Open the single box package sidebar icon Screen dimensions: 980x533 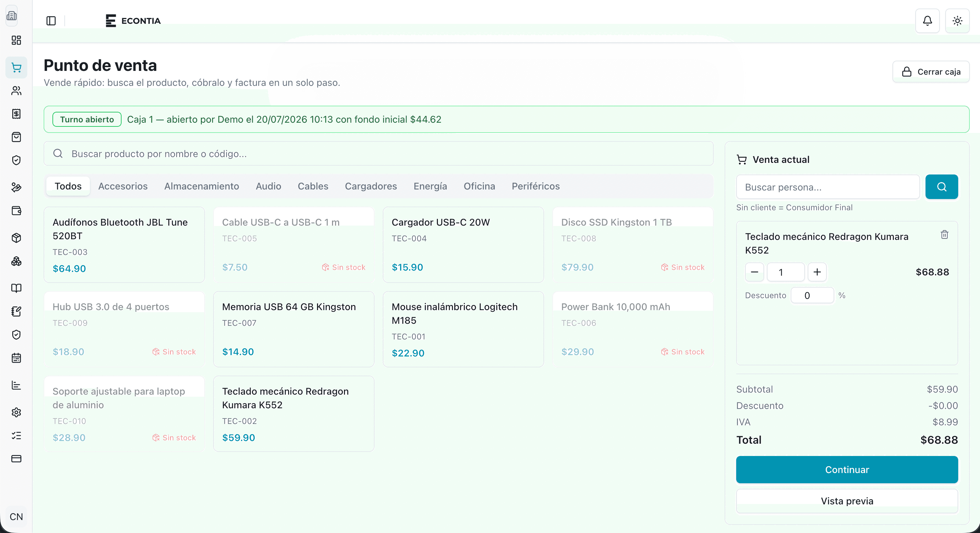coord(16,238)
